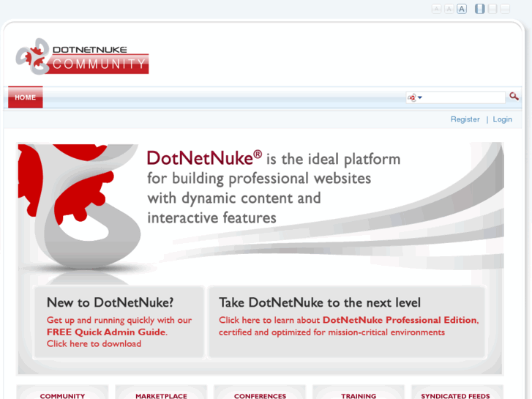532x399 pixels.
Task: Click the large DotNetNuke gear banner graphic
Action: 80,207
